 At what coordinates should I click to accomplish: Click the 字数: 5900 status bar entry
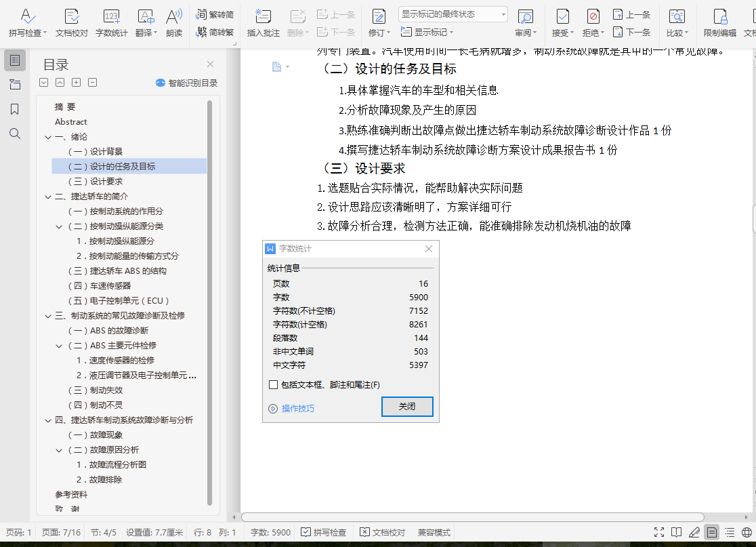(x=270, y=533)
